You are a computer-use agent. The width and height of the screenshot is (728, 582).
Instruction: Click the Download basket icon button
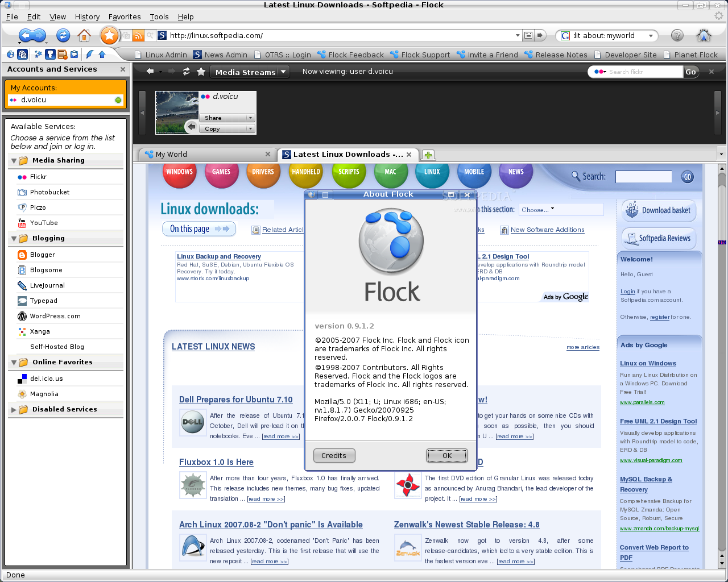(x=659, y=210)
